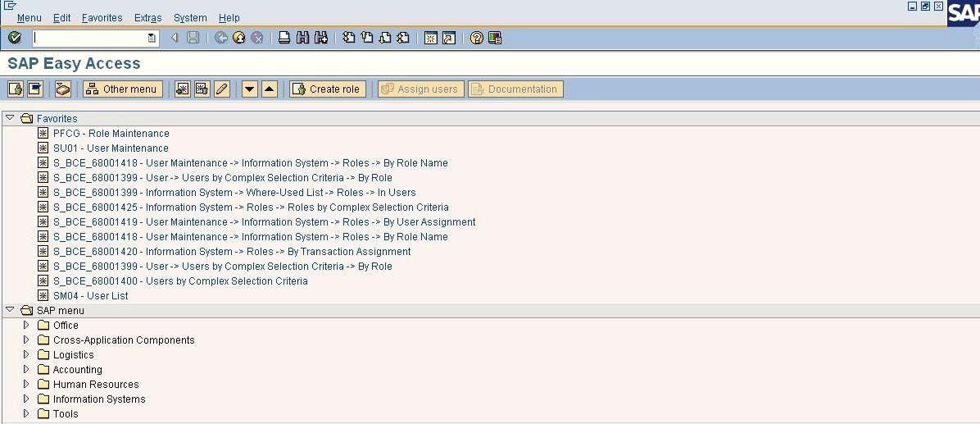This screenshot has width=980, height=424.
Task: Click the Customize Local Layout icon
Action: pyautogui.click(x=495, y=39)
